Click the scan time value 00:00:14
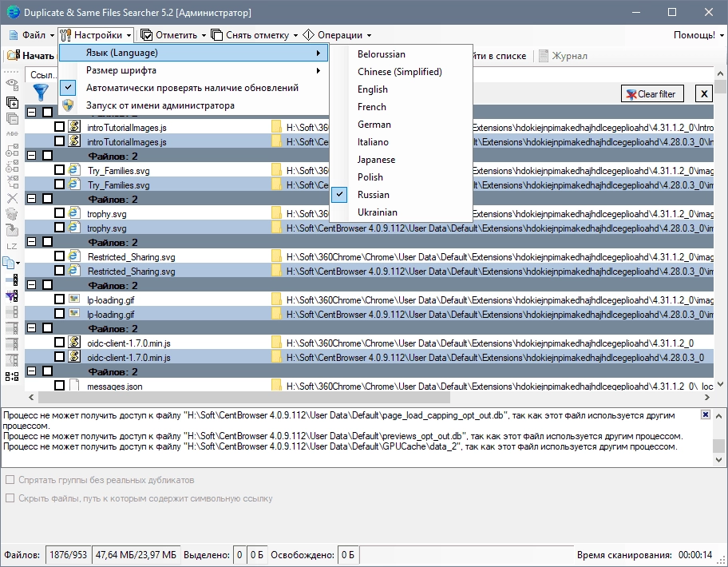728x567 pixels. (x=695, y=555)
